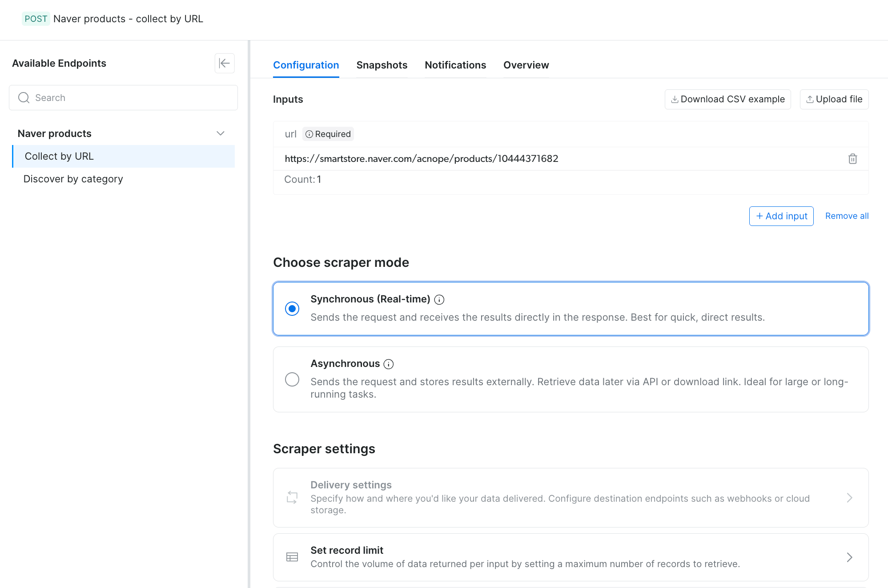Viewport: 888px width, 588px height.
Task: Collapse the Naver products endpoint group
Action: point(221,133)
